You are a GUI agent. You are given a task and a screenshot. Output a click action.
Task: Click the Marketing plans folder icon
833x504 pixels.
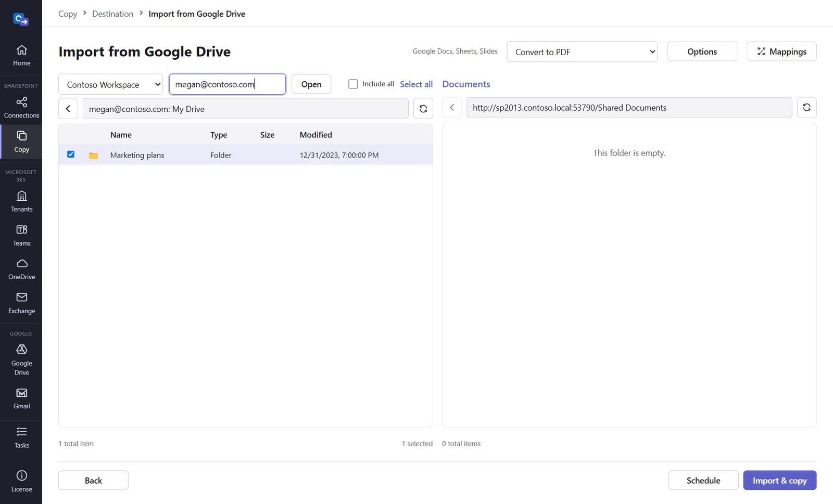click(x=94, y=156)
